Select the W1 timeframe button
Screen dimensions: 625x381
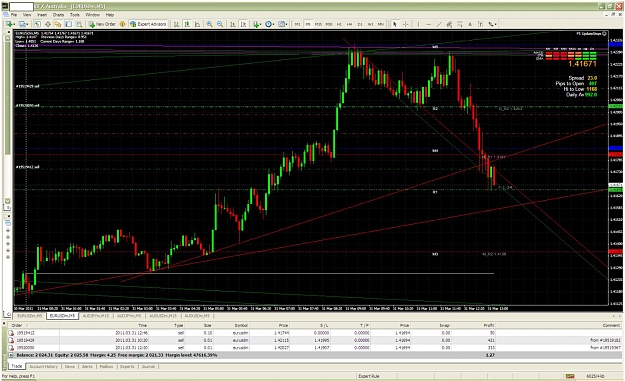(x=370, y=24)
